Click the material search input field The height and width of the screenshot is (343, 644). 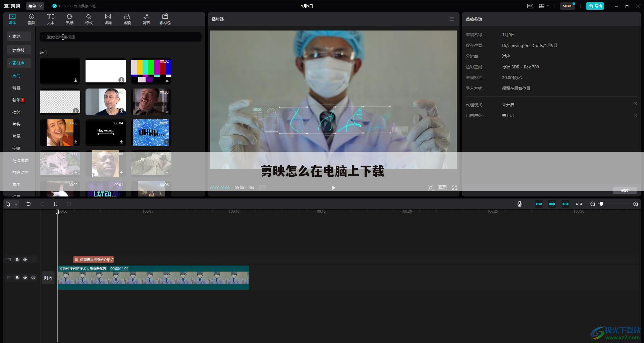point(120,37)
